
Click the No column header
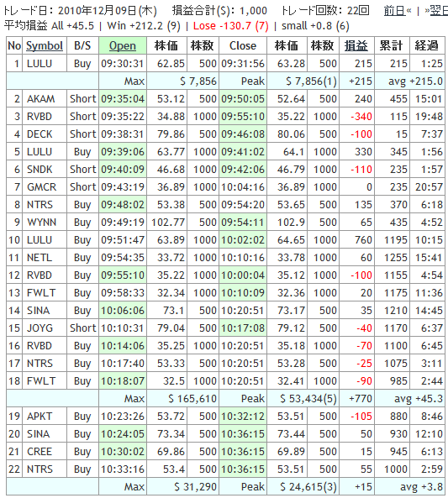tap(14, 45)
